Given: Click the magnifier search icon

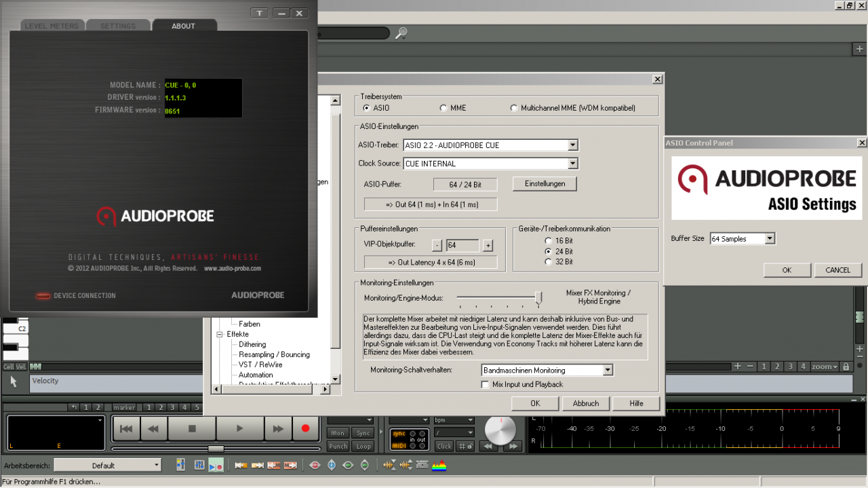Looking at the screenshot, I should click(401, 33).
